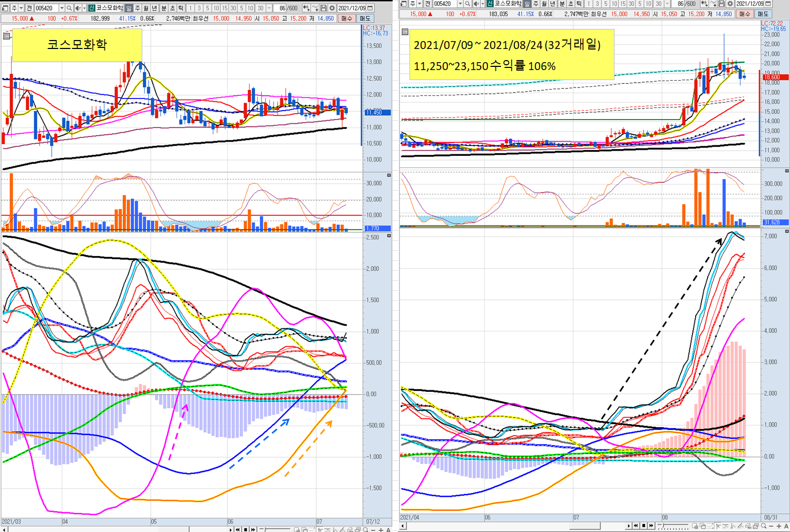The width and height of the screenshot is (790, 532).
Task: Expand the stock code 005420 dropdown on left
Action: (62, 8)
